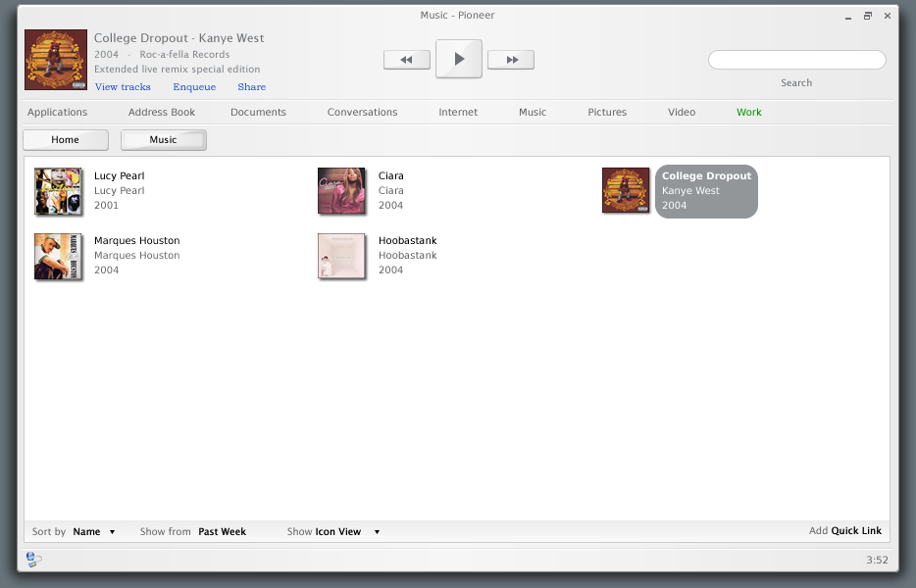Expand the Icon View dropdown arrow
Image resolution: width=916 pixels, height=588 pixels.
click(377, 532)
